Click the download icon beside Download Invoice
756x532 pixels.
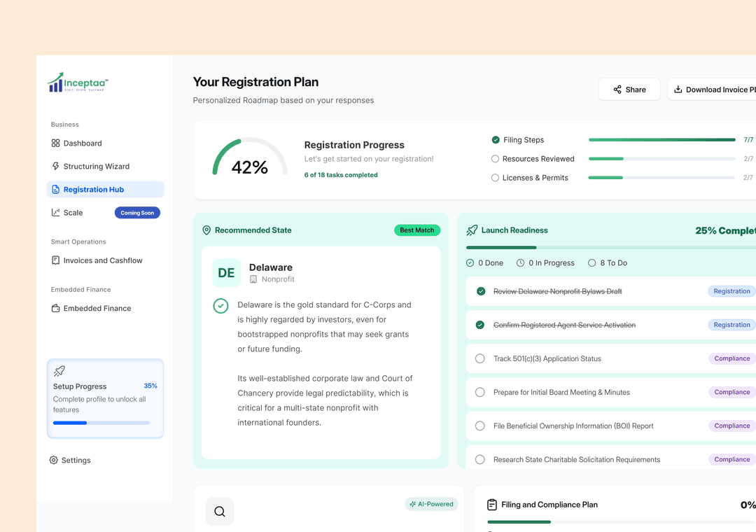tap(678, 89)
